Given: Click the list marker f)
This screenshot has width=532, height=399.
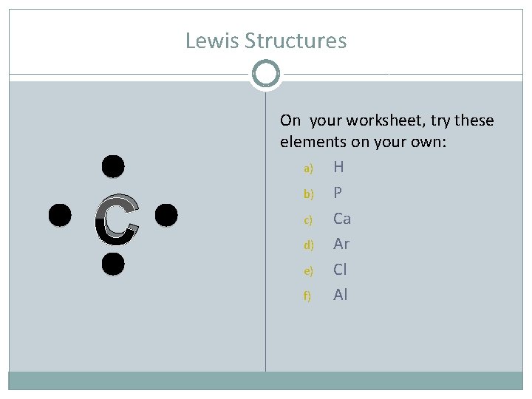Looking at the screenshot, I should (x=307, y=296).
